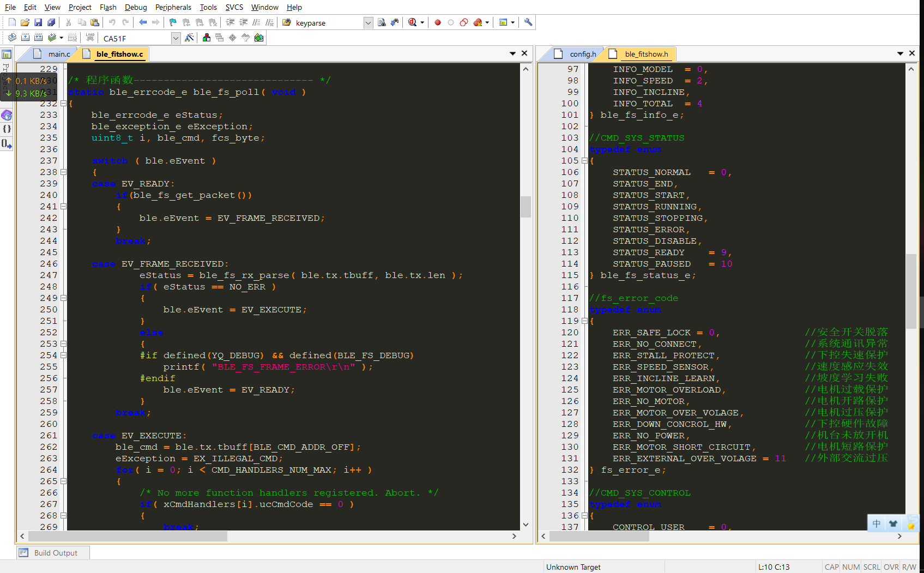The width and height of the screenshot is (924, 573).
Task: Click the Unknown Target status text
Action: (x=573, y=567)
